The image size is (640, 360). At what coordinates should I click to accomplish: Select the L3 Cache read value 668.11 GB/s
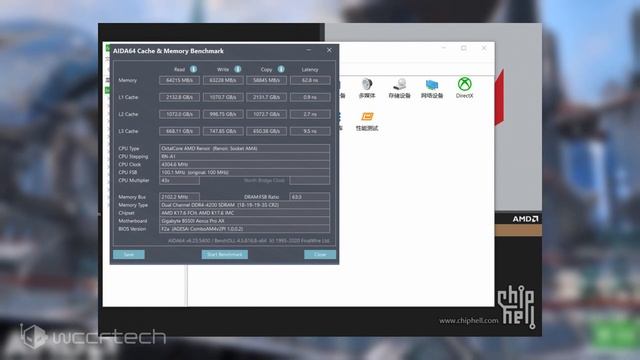[x=179, y=131]
